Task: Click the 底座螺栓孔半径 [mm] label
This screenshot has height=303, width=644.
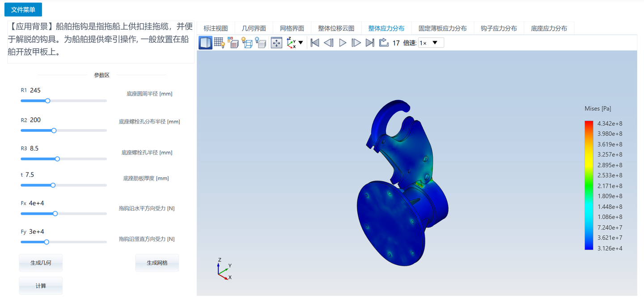Action: tap(147, 152)
